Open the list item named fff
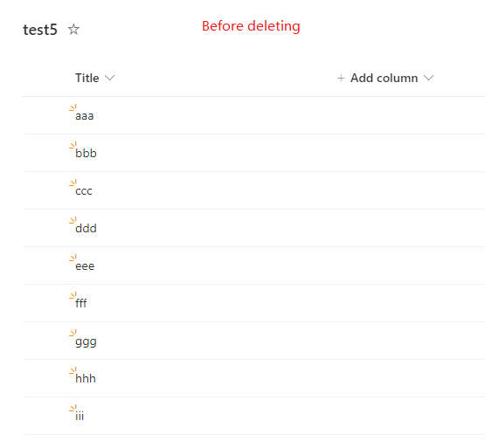The width and height of the screenshot is (485, 448). click(81, 303)
